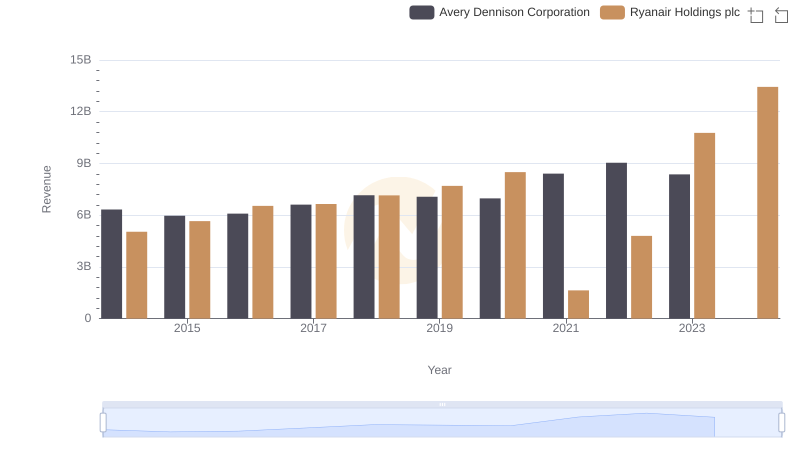The height and width of the screenshot is (461, 800).
Task: Click the Avery Dennison bar for 2022
Action: (616, 241)
